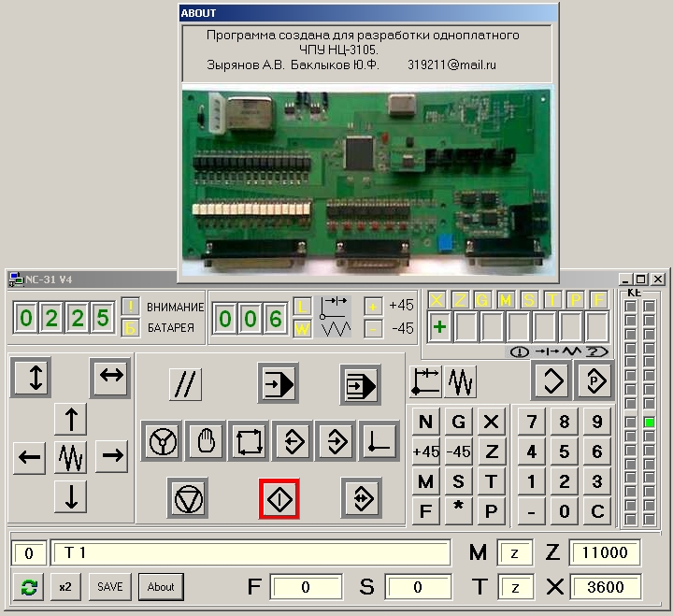Click keypad letter M
Screen dimensions: 673x616
click(x=426, y=481)
